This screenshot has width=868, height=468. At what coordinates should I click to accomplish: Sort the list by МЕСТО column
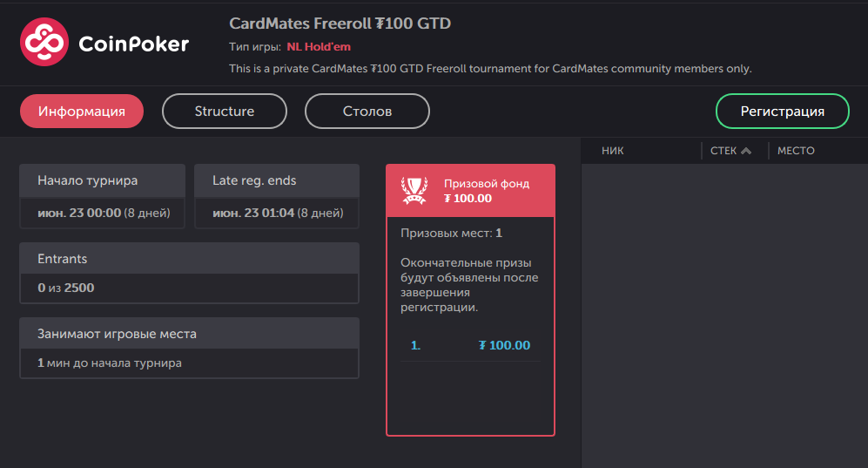(x=796, y=151)
